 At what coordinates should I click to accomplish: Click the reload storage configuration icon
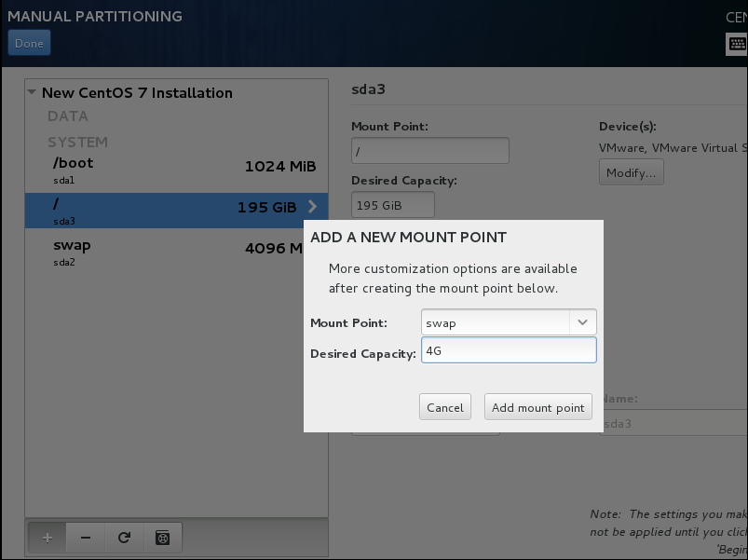pyautogui.click(x=124, y=538)
